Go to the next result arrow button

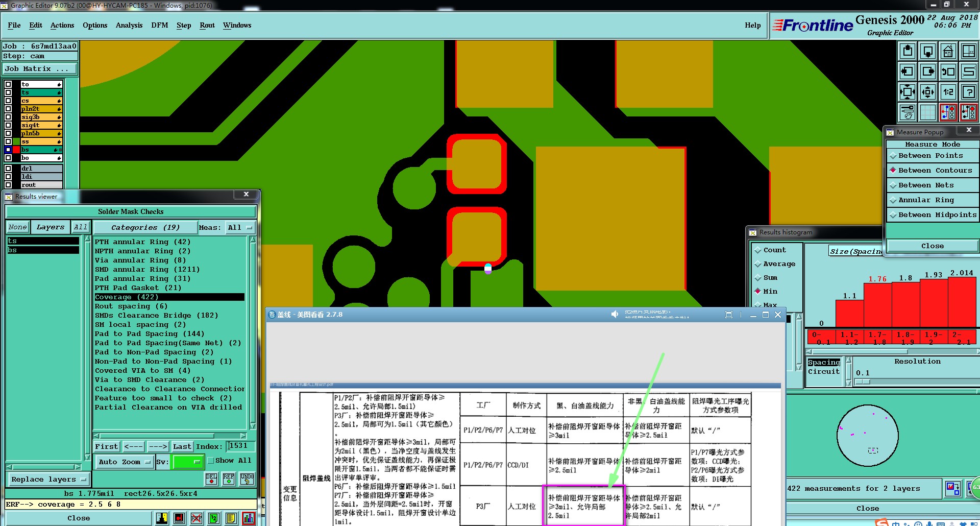pos(158,446)
